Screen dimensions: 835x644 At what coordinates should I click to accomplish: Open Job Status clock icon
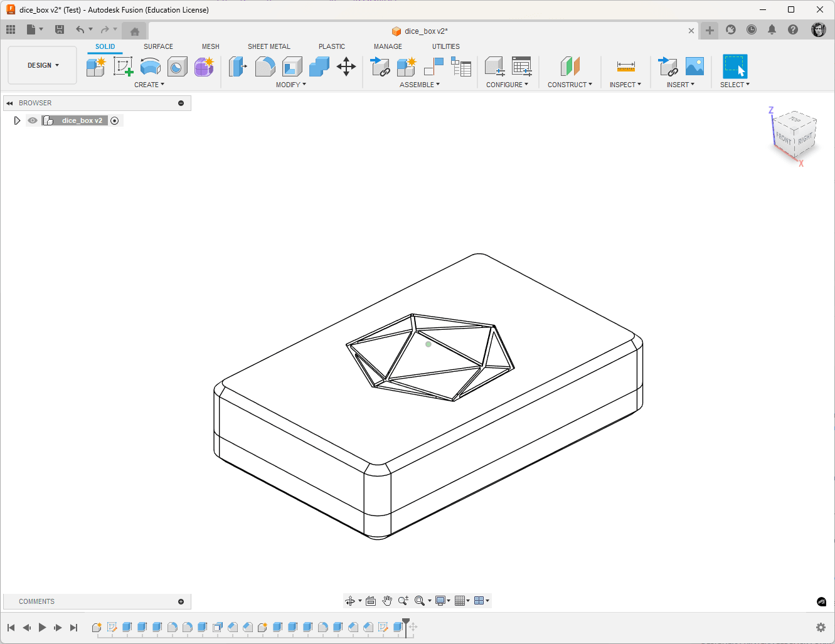click(x=752, y=29)
